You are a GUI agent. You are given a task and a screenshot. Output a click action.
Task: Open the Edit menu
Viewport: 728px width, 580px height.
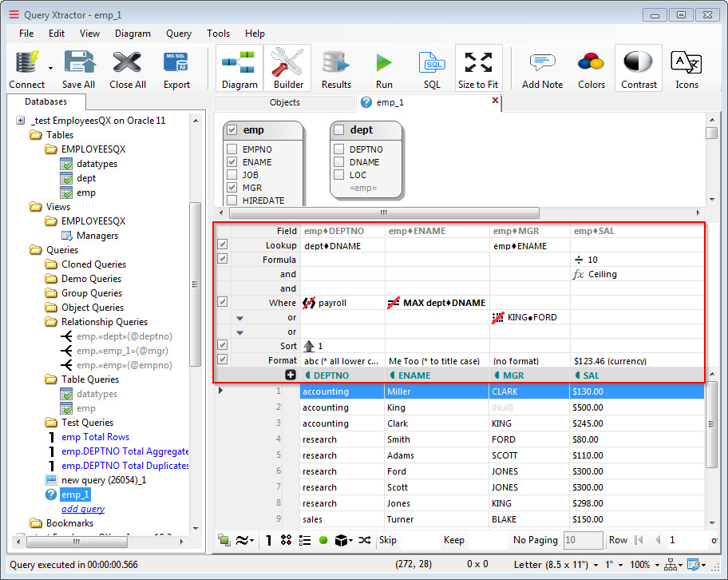click(x=57, y=34)
